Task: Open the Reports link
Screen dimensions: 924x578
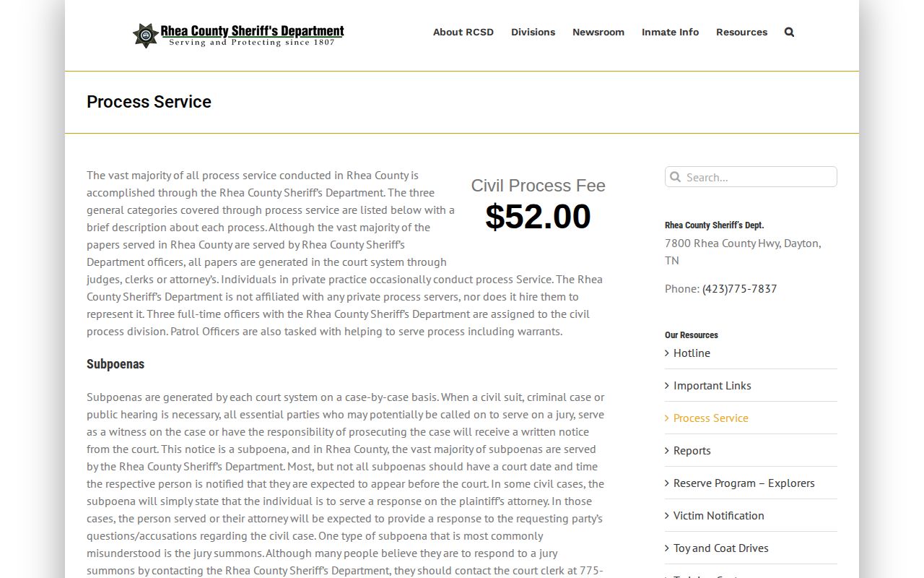Action: (x=692, y=450)
